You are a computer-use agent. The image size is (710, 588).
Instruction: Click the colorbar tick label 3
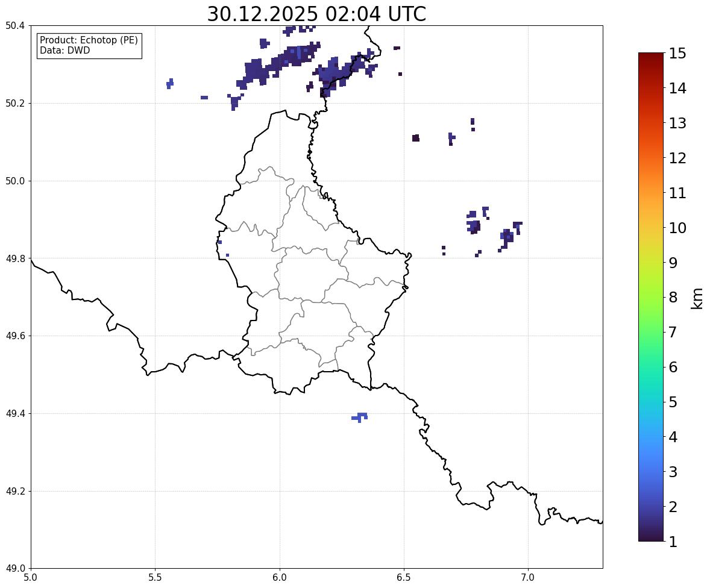coord(673,472)
